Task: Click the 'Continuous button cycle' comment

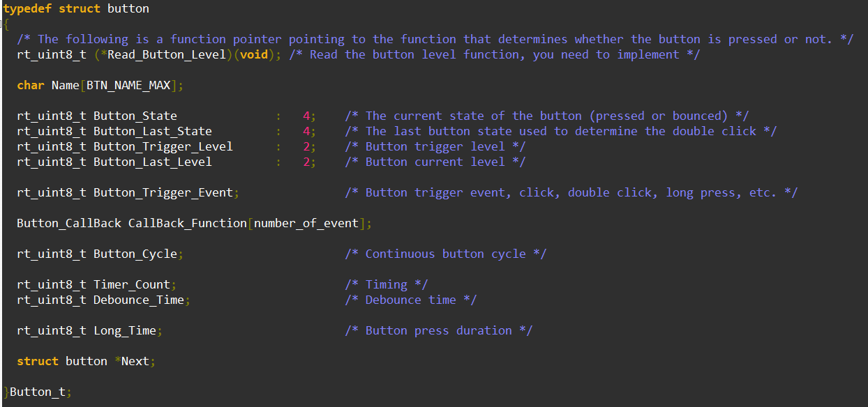Action: [446, 254]
